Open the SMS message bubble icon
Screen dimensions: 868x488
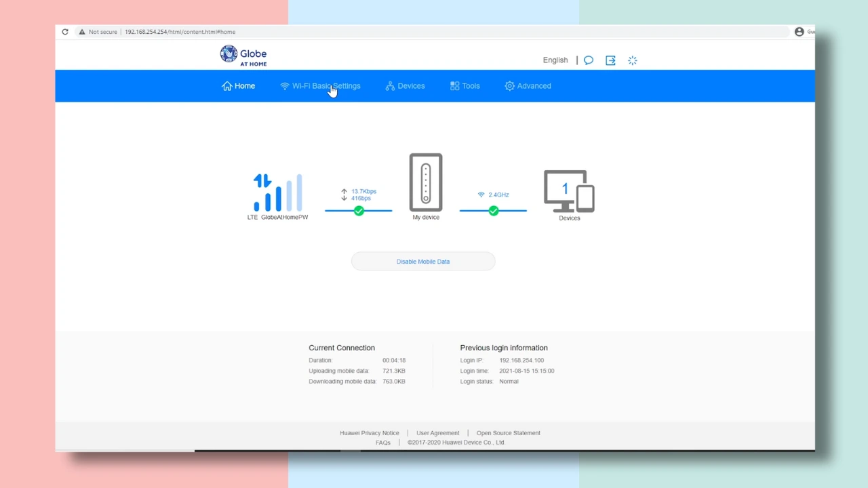(x=589, y=60)
